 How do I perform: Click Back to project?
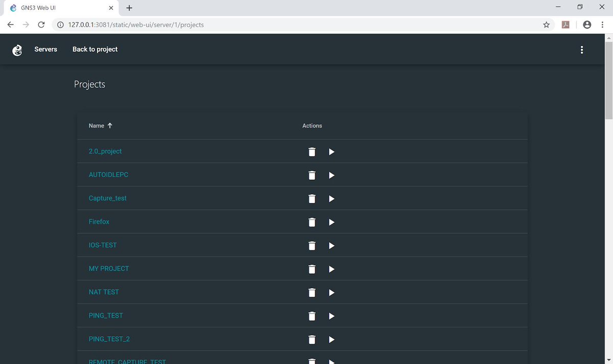(x=95, y=50)
